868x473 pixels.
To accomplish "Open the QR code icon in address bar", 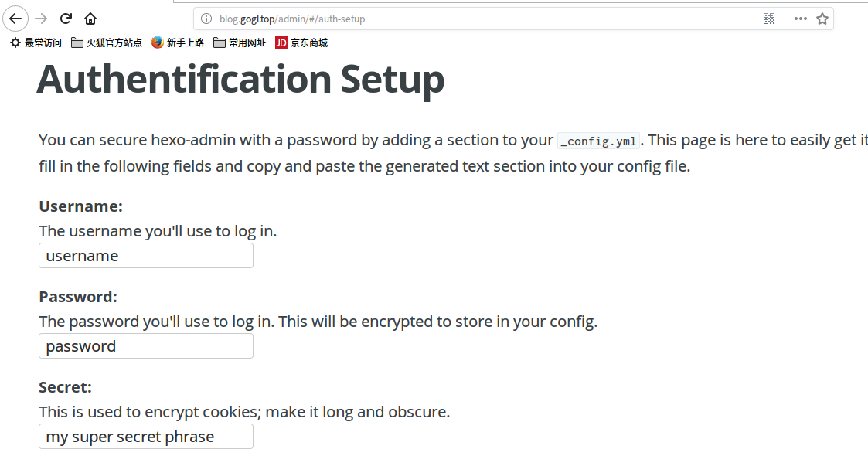I will [769, 19].
